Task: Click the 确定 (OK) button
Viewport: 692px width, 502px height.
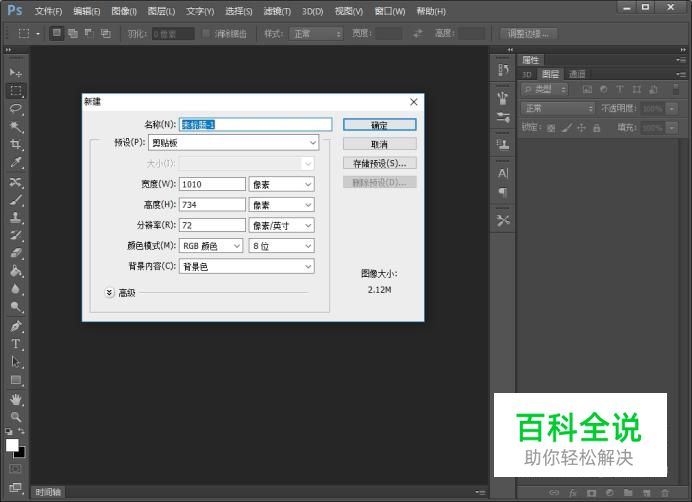Action: point(379,125)
